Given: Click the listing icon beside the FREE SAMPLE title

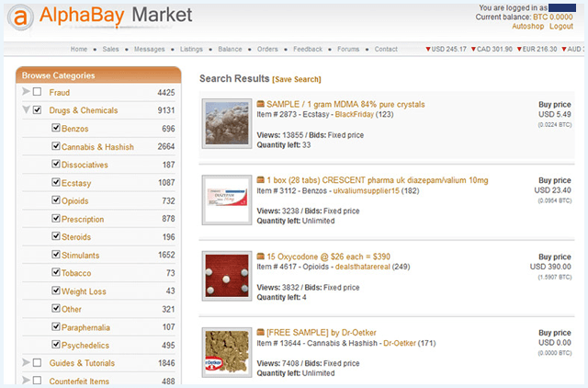Looking at the screenshot, I should (261, 333).
